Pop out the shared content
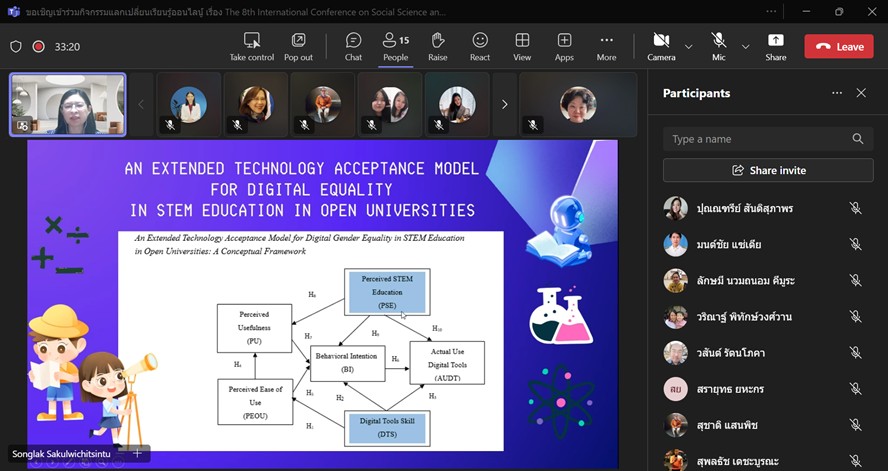The image size is (888, 471). [x=298, y=46]
